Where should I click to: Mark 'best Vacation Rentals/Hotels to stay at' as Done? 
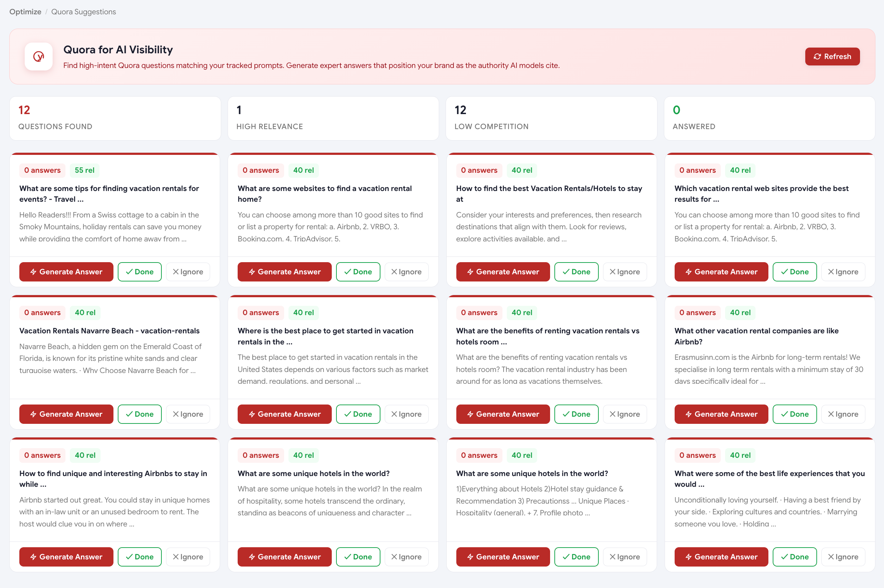tap(576, 272)
